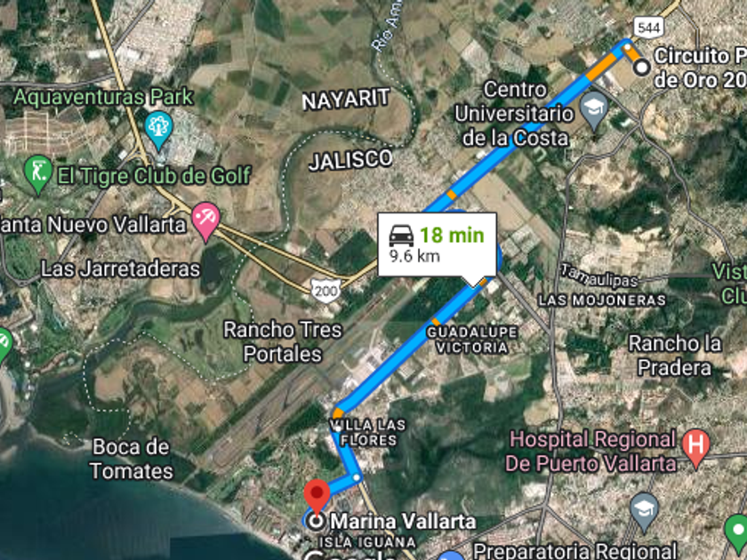Open Centro Universitario de la Costa pin
The width and height of the screenshot is (747, 560).
(594, 111)
